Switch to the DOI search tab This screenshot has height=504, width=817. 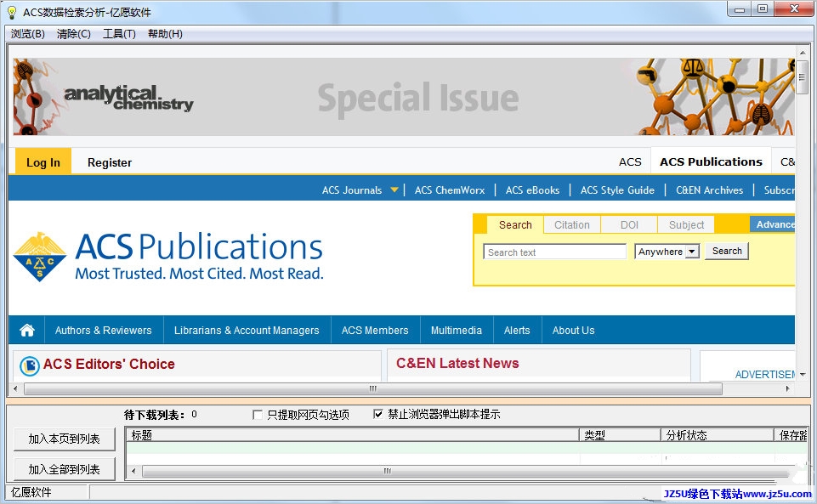click(629, 225)
